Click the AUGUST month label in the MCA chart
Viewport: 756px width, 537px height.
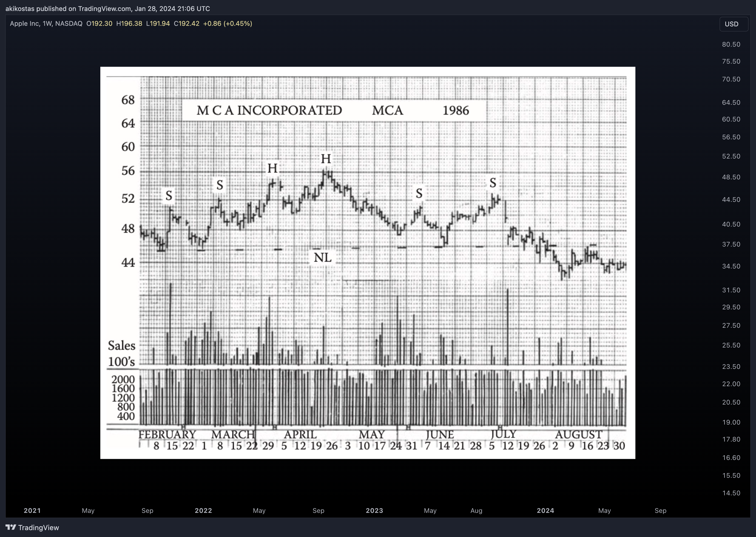click(x=579, y=434)
